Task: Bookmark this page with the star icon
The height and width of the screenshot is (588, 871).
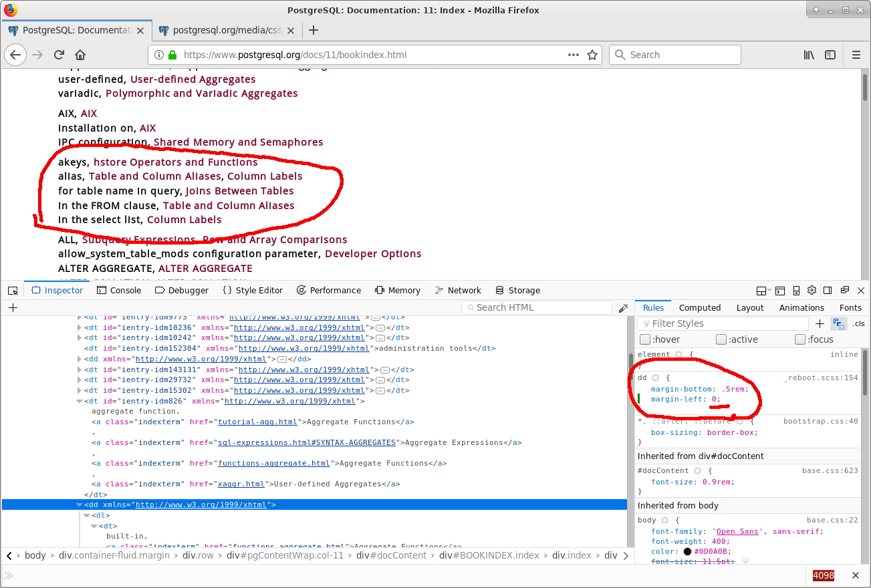Action: click(x=592, y=55)
